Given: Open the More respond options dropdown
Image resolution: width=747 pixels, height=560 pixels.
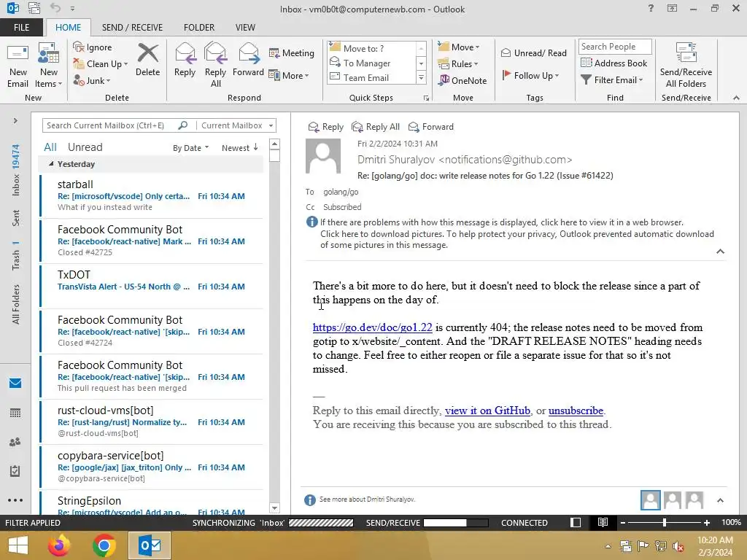Looking at the screenshot, I should [289, 75].
